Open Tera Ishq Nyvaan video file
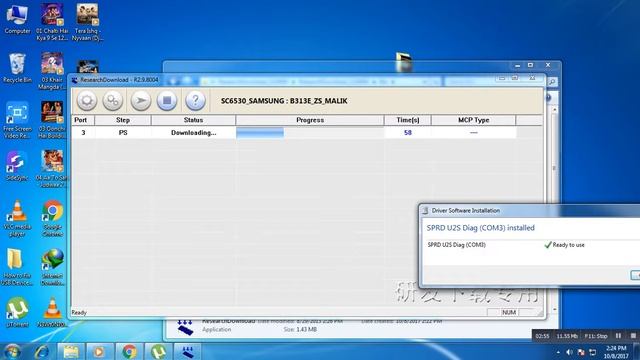 87,22
